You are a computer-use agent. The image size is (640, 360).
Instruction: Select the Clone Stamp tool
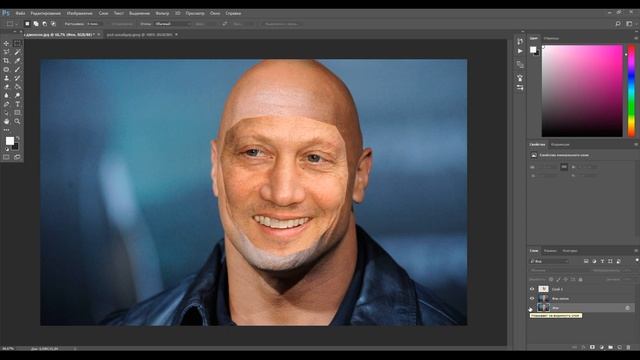[6, 78]
